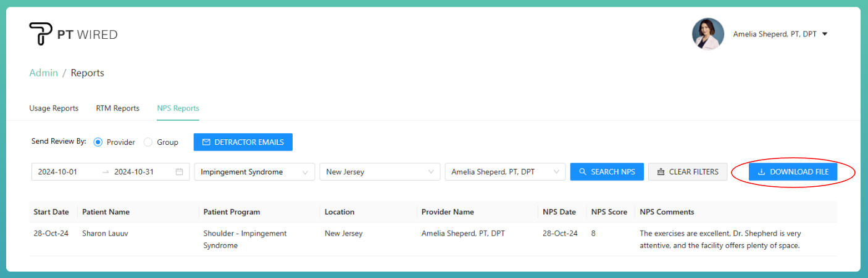
Task: Click the NPS Score column header
Action: (x=609, y=212)
